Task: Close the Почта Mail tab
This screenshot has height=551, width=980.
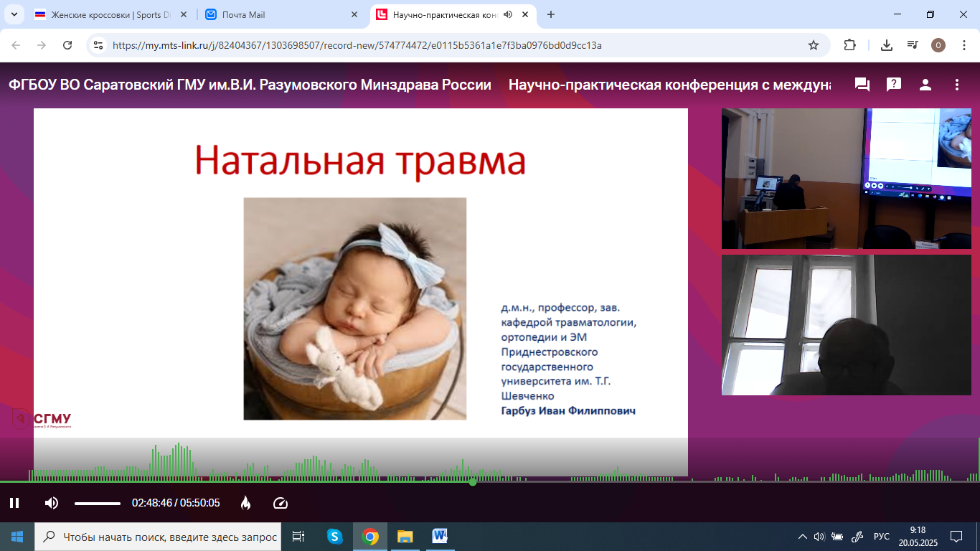Action: click(354, 14)
